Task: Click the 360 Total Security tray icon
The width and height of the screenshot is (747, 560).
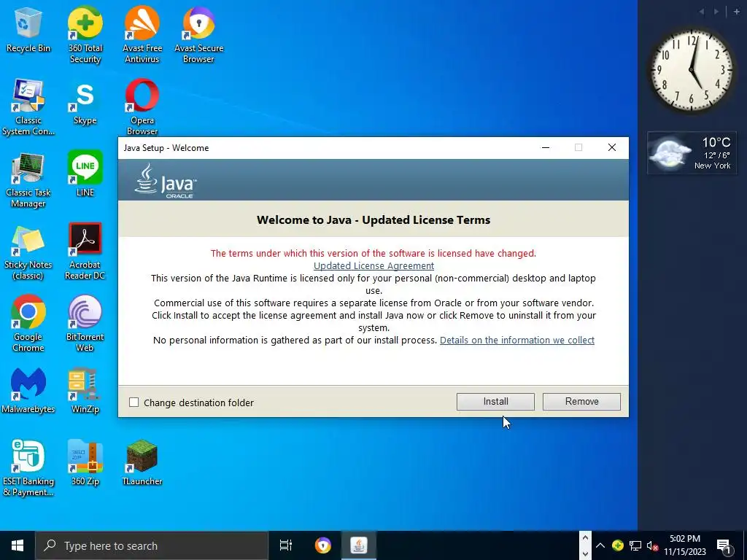Action: click(x=618, y=545)
